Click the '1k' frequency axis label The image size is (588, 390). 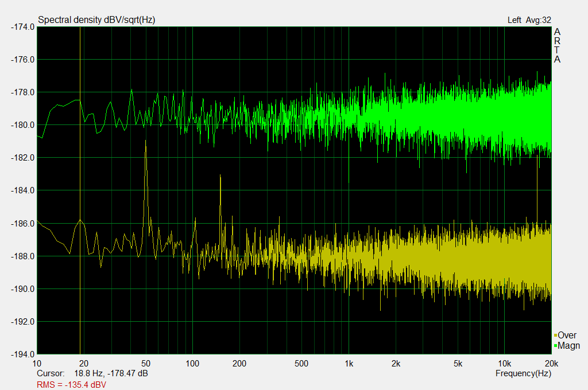(349, 364)
